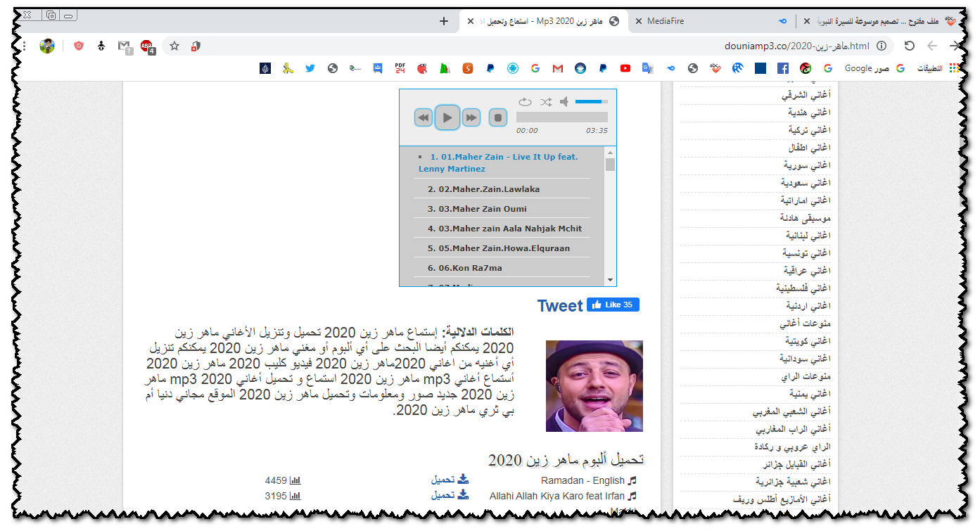Go to previous track with rewind button

coord(423,118)
